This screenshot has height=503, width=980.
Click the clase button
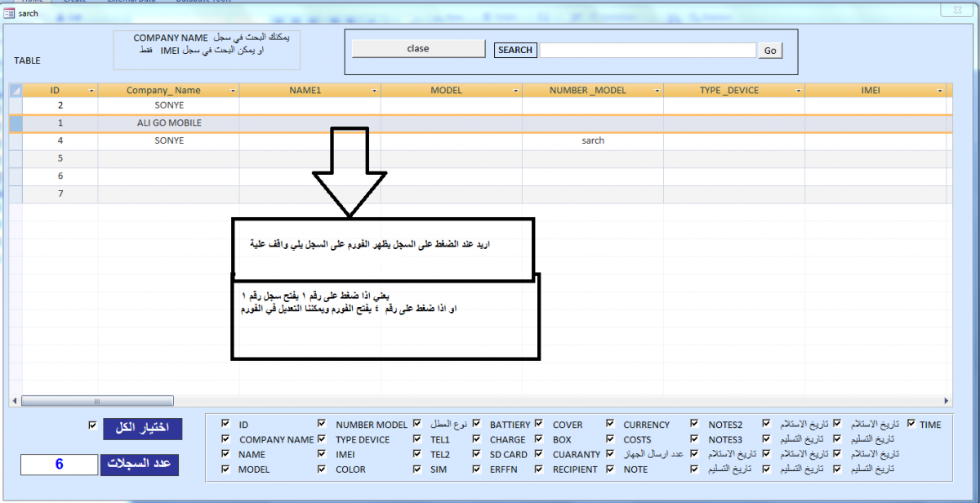tap(418, 49)
